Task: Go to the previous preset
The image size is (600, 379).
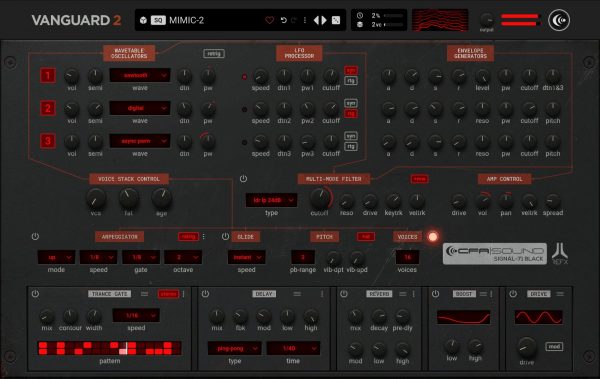Action: tap(316, 20)
